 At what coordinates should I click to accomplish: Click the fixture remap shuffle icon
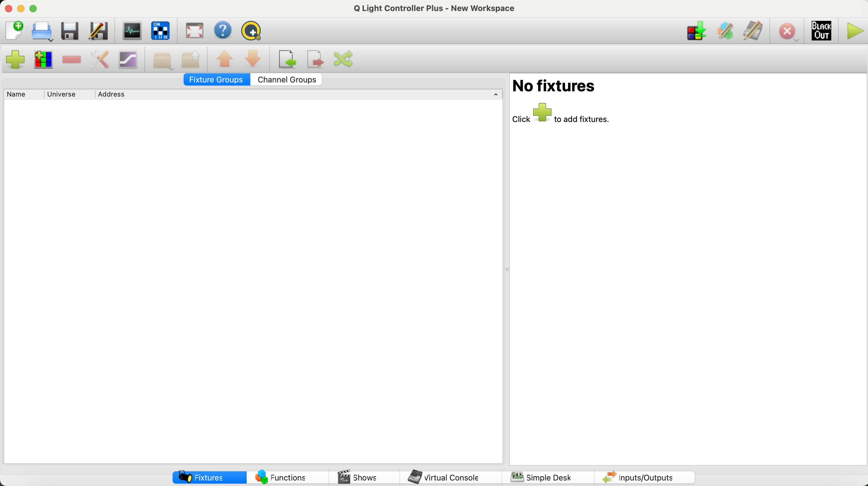[343, 59]
